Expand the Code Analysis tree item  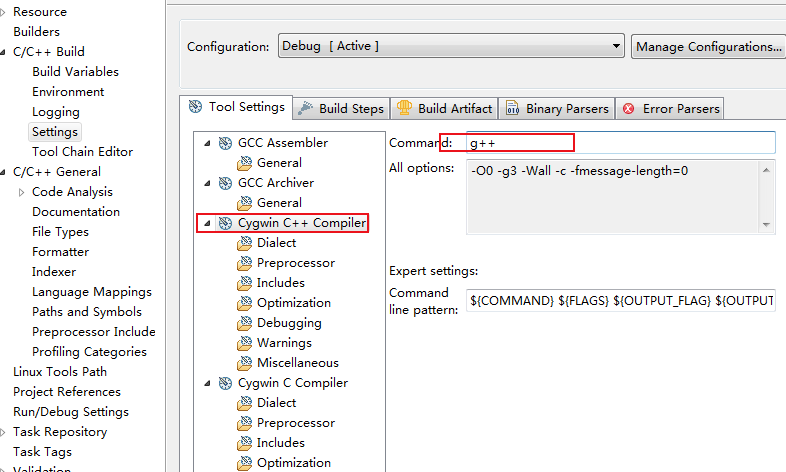point(21,192)
